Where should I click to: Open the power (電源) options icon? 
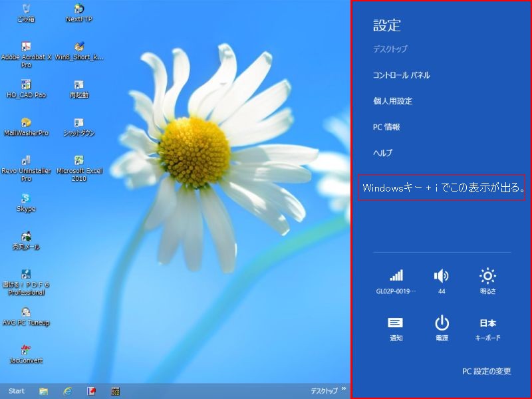(x=442, y=323)
